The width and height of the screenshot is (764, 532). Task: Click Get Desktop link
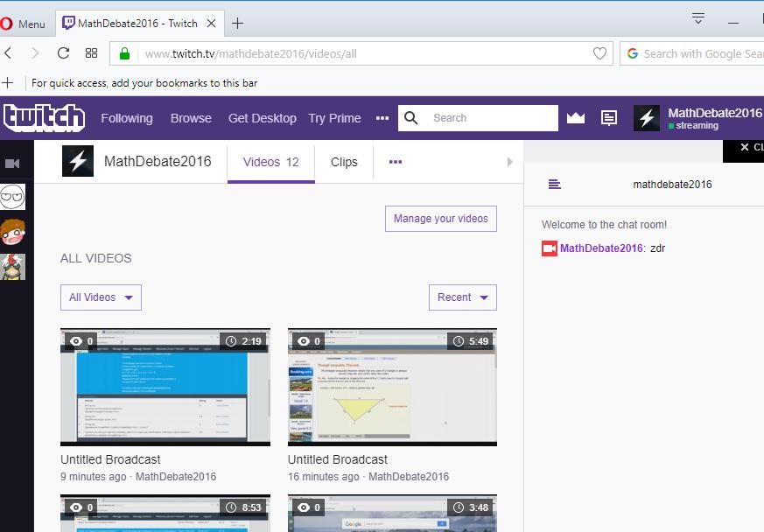[x=263, y=118]
